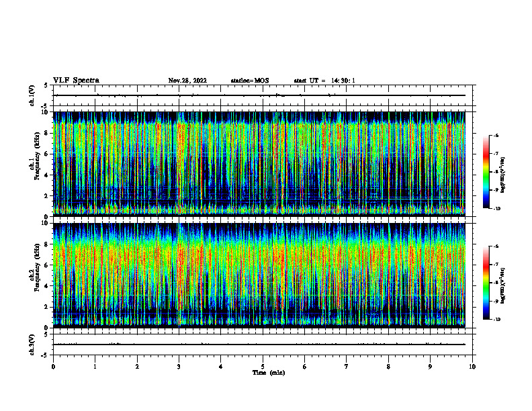
Task: Click the ch.1 voltage waveform trace
Action: click(259, 95)
